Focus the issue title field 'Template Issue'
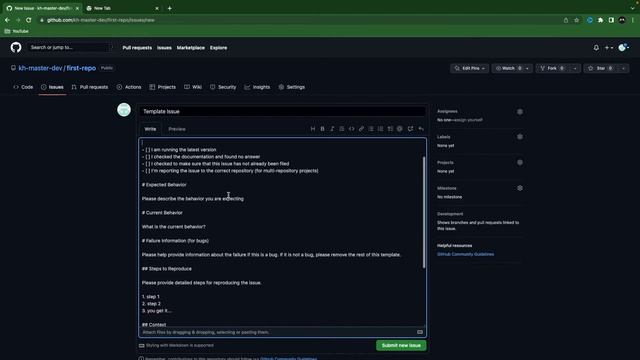The image size is (640, 360). pyautogui.click(x=282, y=111)
